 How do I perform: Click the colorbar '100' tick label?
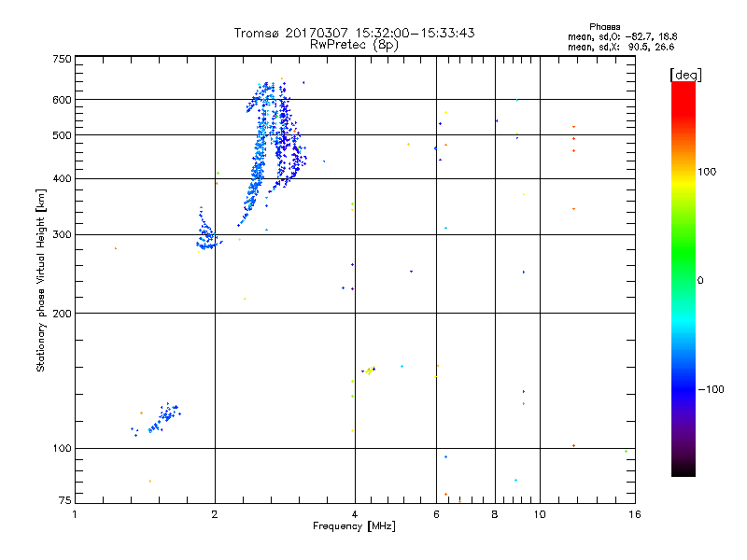(x=707, y=172)
